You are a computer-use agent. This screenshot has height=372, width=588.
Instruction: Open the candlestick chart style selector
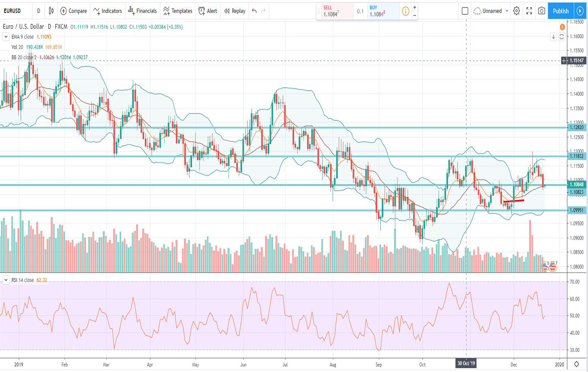click(51, 11)
